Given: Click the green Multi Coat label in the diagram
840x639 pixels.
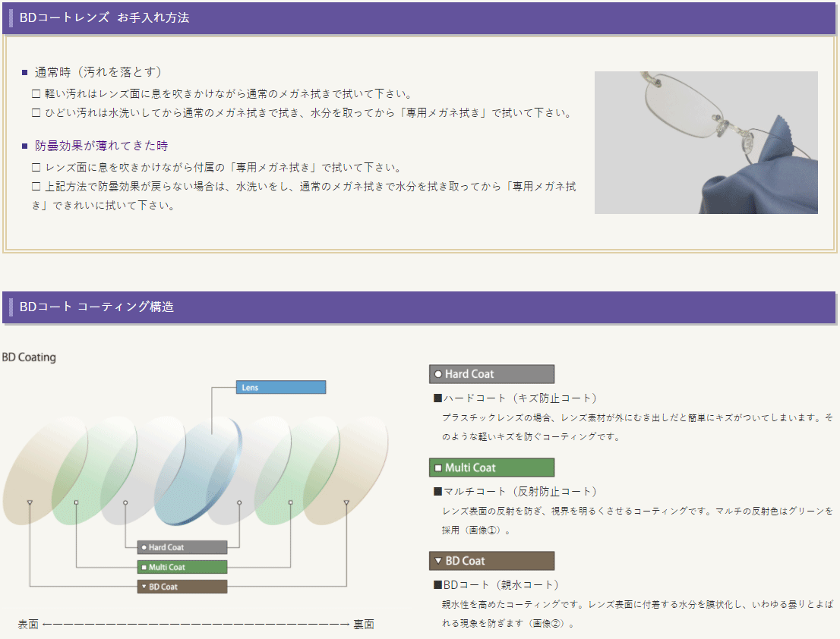Looking at the screenshot, I should coord(182,567).
